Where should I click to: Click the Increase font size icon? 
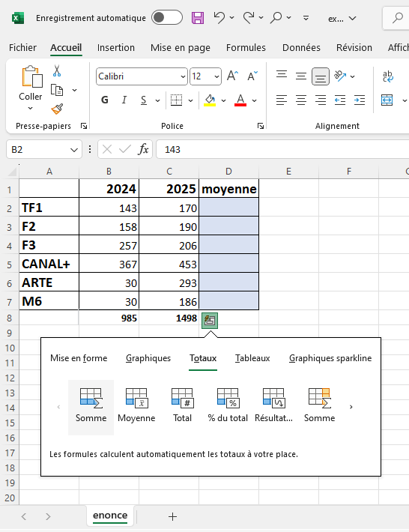pyautogui.click(x=233, y=76)
